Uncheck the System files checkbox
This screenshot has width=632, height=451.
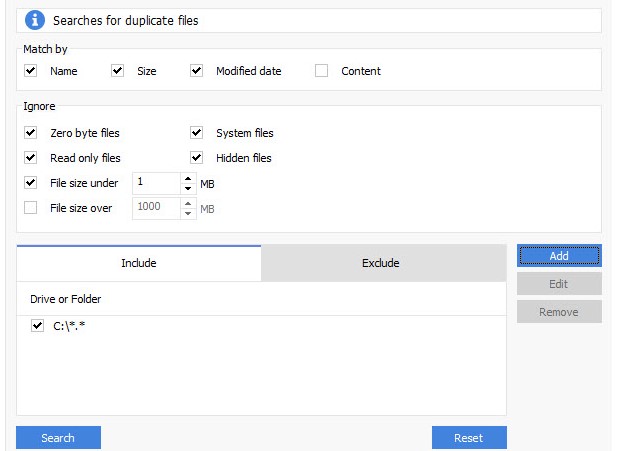coord(196,133)
